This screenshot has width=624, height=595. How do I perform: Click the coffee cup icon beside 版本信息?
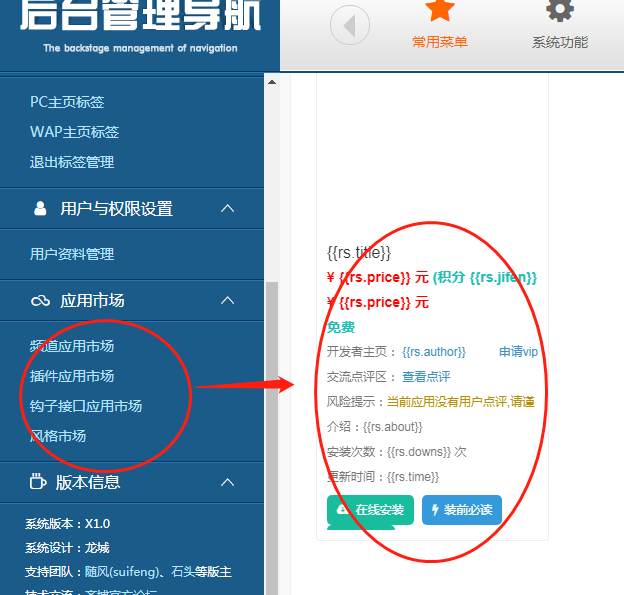pyautogui.click(x=39, y=482)
